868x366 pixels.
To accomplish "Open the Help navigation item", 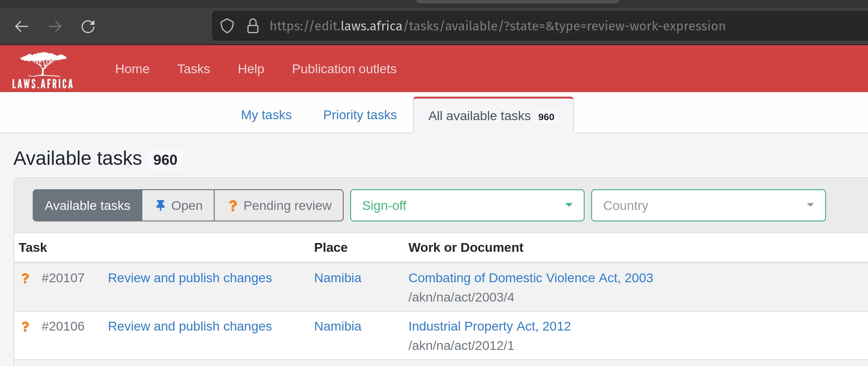I will pos(251,69).
